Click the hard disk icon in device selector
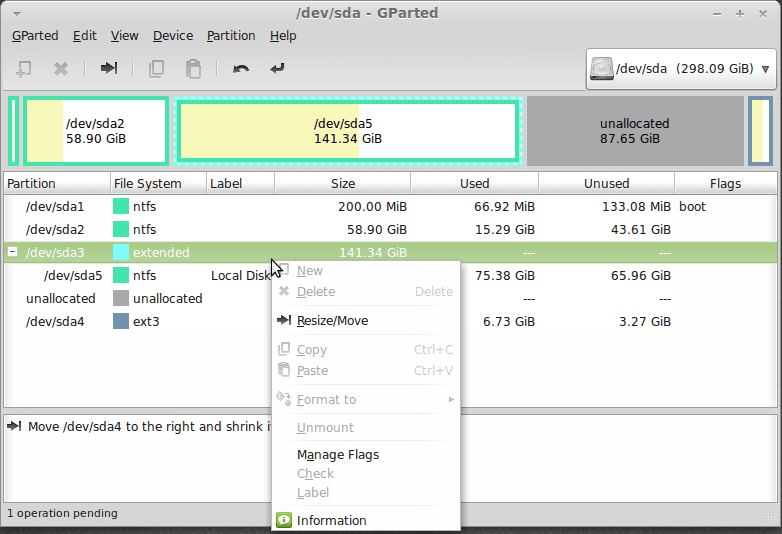 coord(601,68)
